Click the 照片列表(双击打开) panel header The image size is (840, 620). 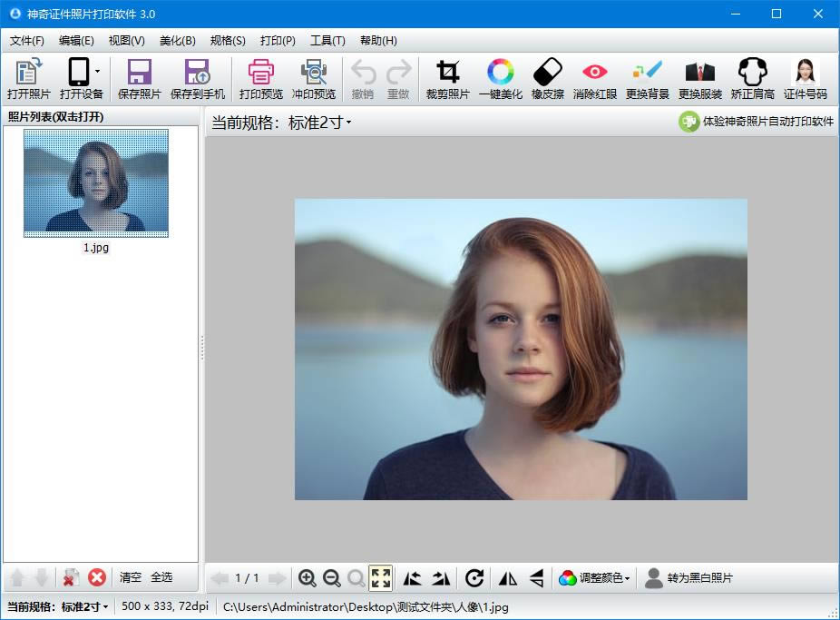pos(55,117)
